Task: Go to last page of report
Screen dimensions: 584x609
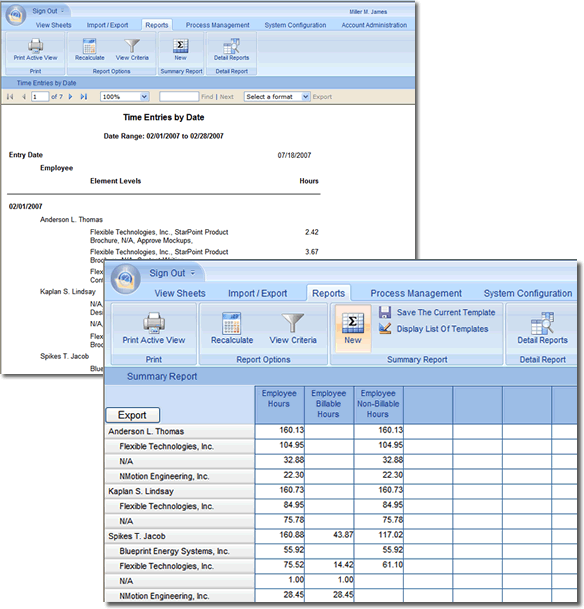Action: point(83,97)
